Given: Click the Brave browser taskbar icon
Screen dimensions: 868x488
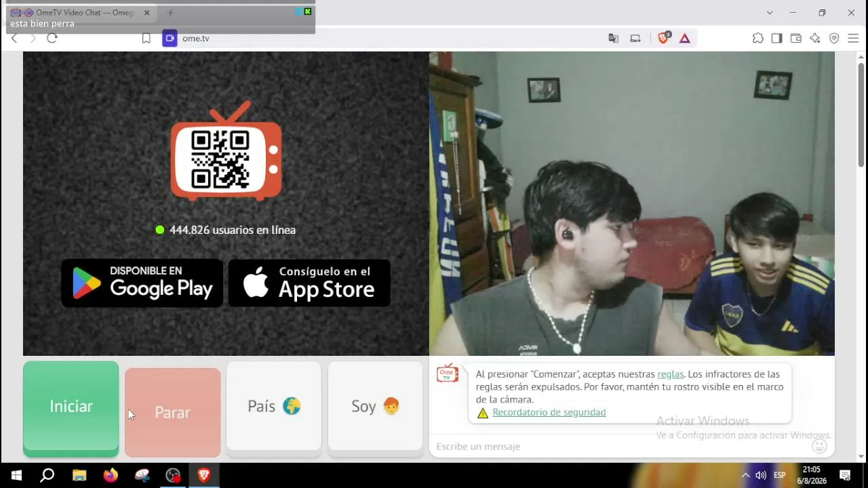Looking at the screenshot, I should [x=204, y=475].
